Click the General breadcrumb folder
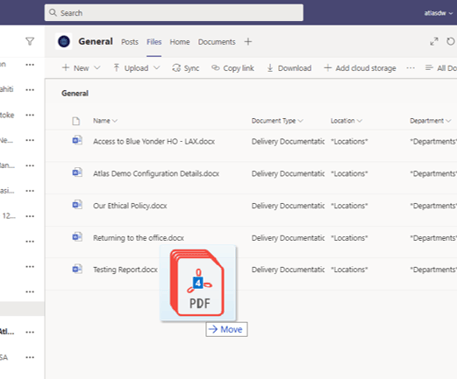This screenshot has width=457, height=379. tap(75, 93)
